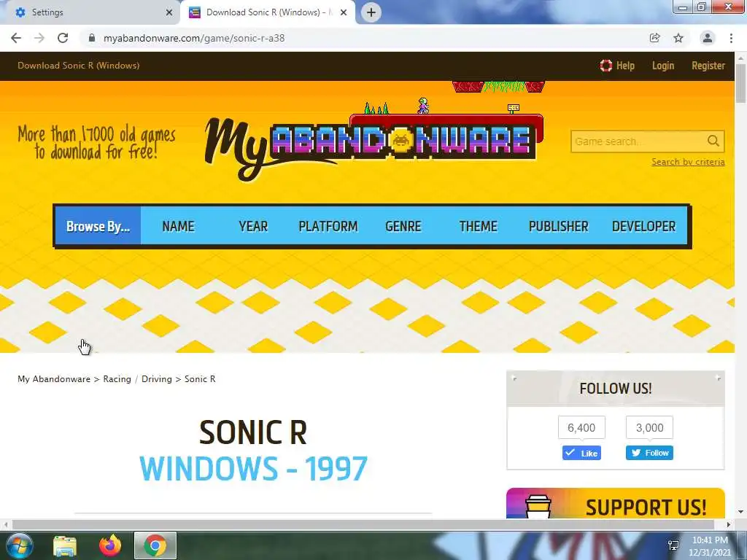The width and height of the screenshot is (747, 560).
Task: Click the horizontal scrollbar thumb
Action: tap(363, 525)
